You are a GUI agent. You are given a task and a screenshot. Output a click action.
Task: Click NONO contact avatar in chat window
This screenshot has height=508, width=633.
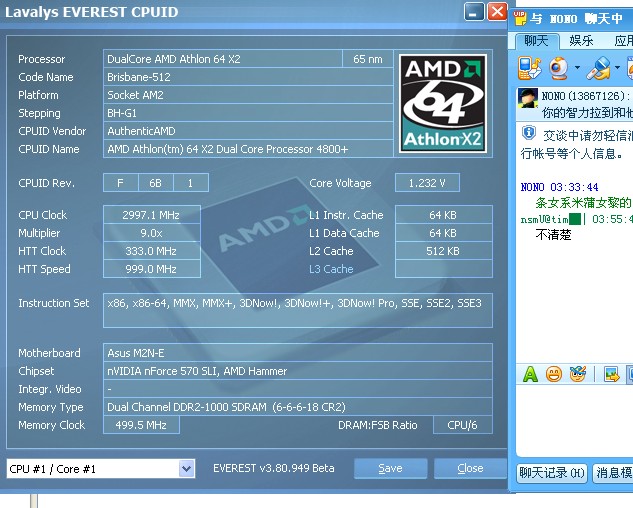pos(528,98)
